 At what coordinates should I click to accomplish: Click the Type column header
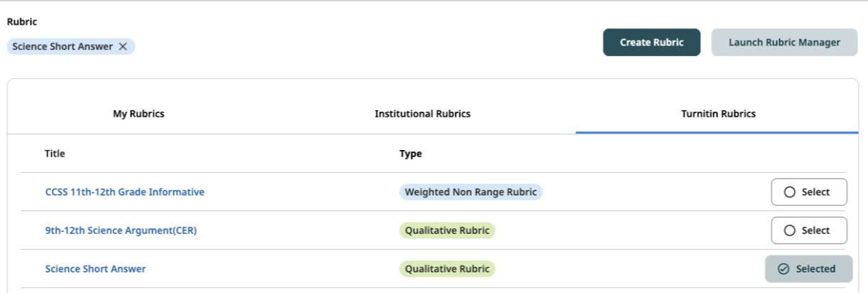coord(411,154)
